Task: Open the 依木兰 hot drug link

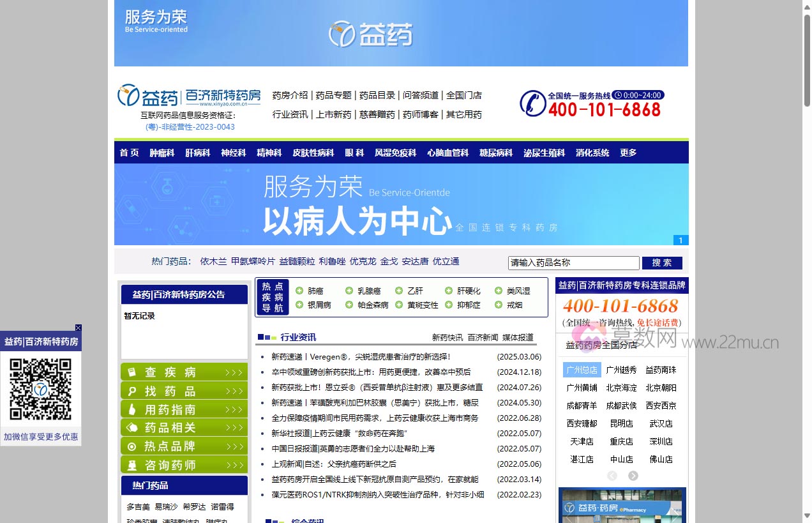Action: tap(213, 261)
